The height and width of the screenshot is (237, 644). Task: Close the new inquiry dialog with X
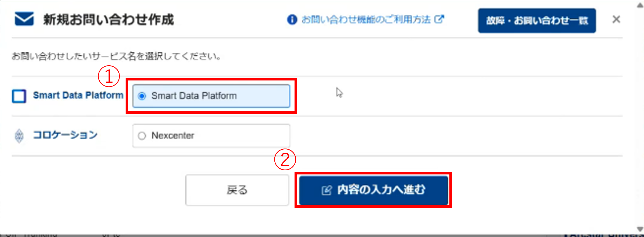coord(616,20)
